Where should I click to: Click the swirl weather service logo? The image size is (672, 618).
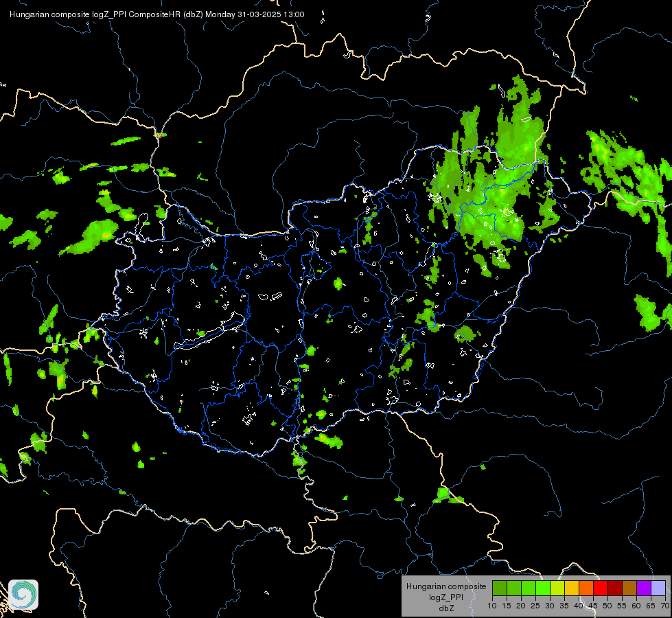coord(23,595)
